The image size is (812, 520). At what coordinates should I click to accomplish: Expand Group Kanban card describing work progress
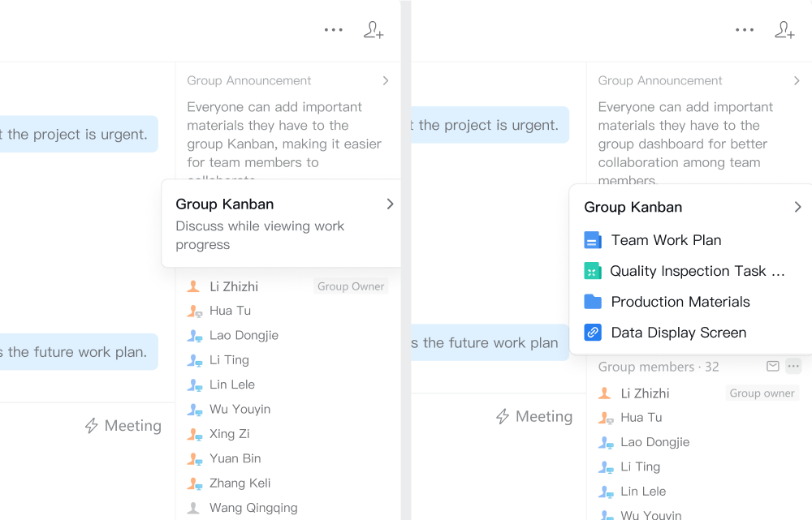390,204
